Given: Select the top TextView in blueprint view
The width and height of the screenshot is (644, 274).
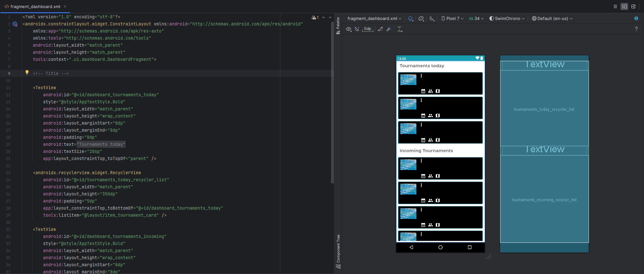Looking at the screenshot, I should pyautogui.click(x=545, y=65).
